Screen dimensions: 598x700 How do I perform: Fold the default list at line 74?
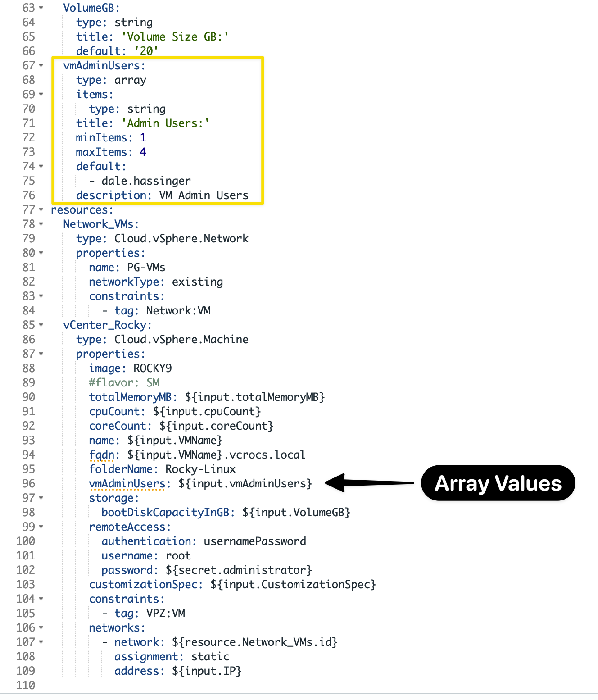[x=41, y=167]
